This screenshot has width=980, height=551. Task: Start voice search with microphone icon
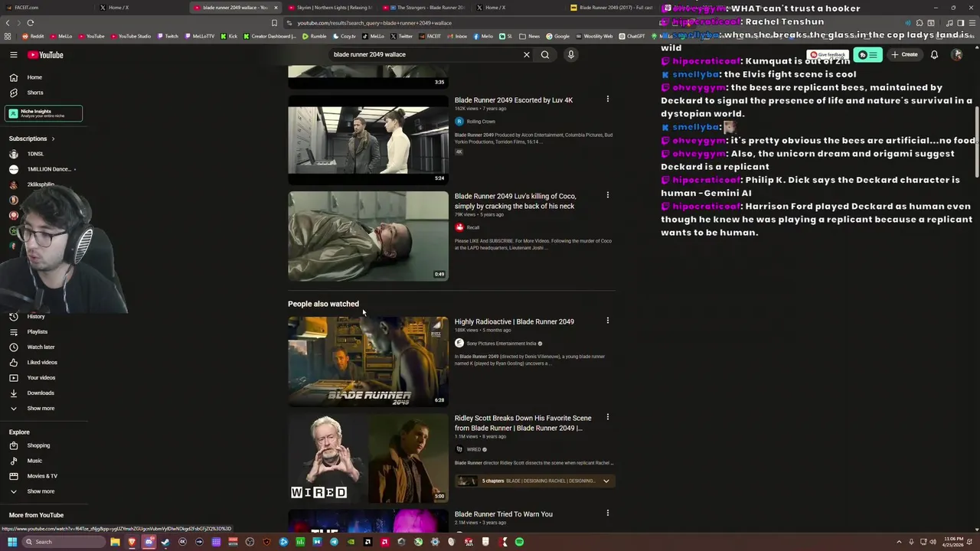coord(570,54)
